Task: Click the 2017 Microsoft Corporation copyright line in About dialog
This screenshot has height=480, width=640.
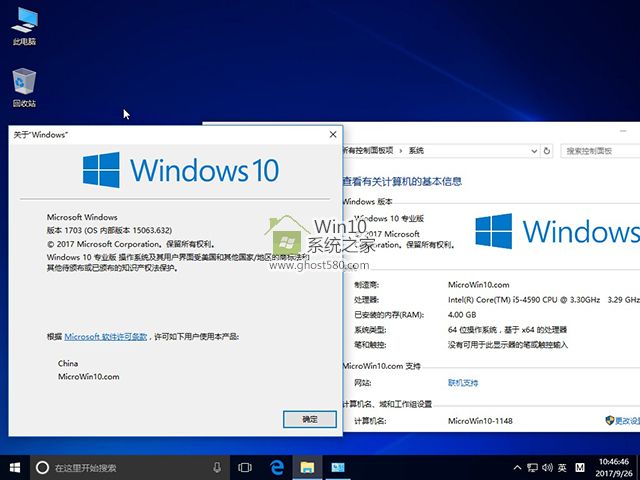Action: (131, 244)
